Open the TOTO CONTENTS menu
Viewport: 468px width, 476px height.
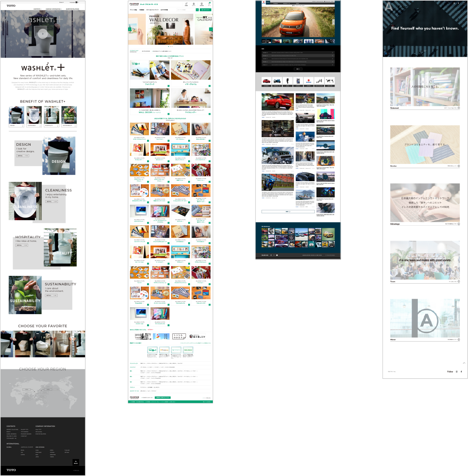[x=37, y=9]
